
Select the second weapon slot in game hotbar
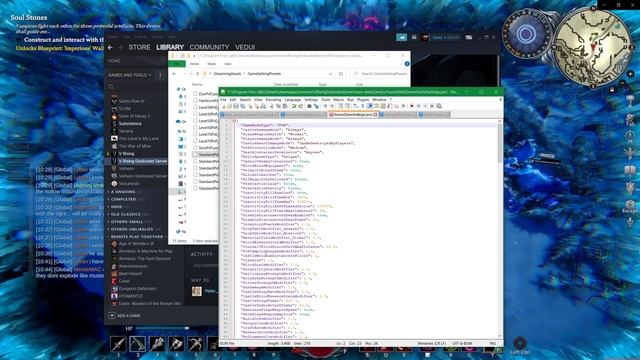click(x=138, y=344)
